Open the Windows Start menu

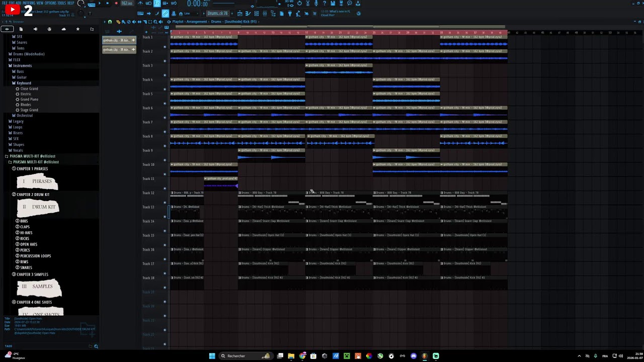click(212, 356)
